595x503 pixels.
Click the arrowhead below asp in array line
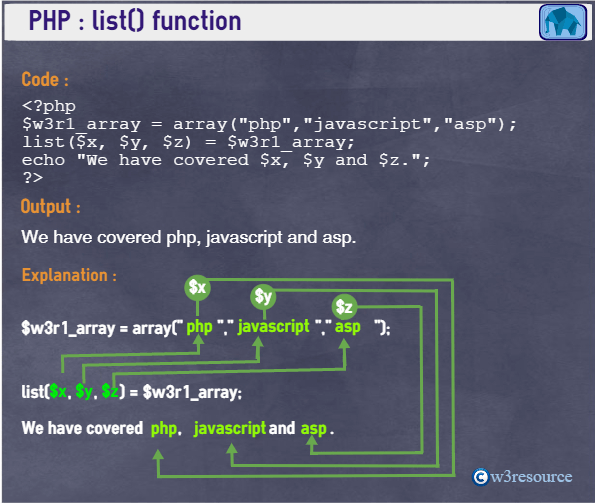(344, 344)
